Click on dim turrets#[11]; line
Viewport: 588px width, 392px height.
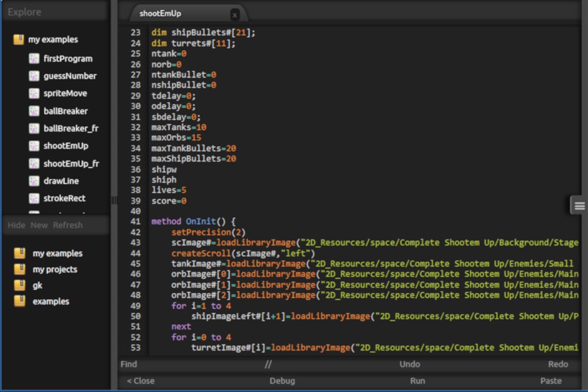click(x=193, y=43)
